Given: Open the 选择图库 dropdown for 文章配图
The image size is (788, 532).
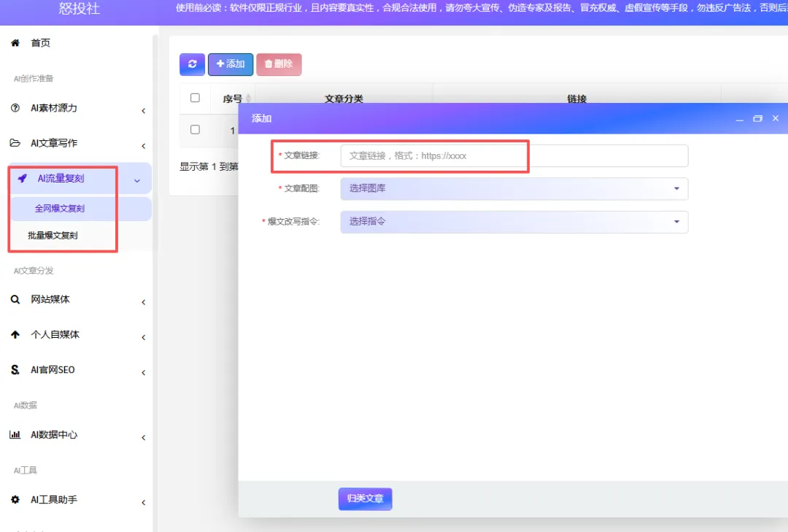Looking at the screenshot, I should click(x=513, y=189).
